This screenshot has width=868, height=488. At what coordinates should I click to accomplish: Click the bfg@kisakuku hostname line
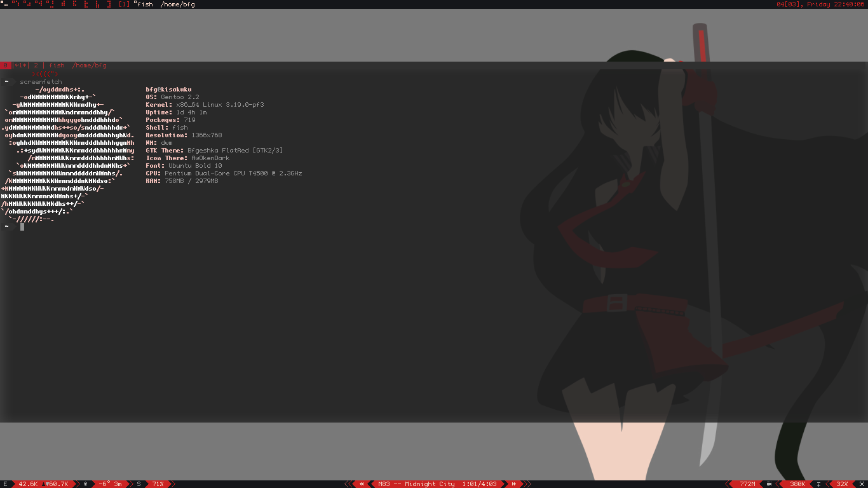click(168, 90)
